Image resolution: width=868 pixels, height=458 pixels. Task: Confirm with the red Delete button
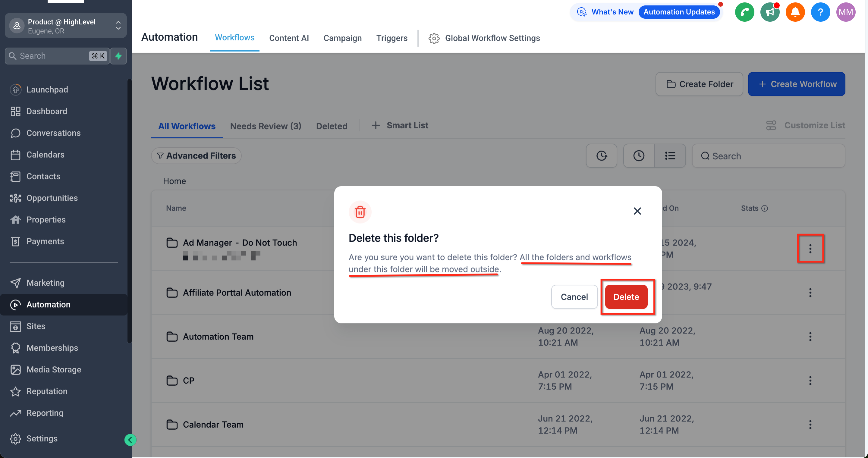(626, 296)
